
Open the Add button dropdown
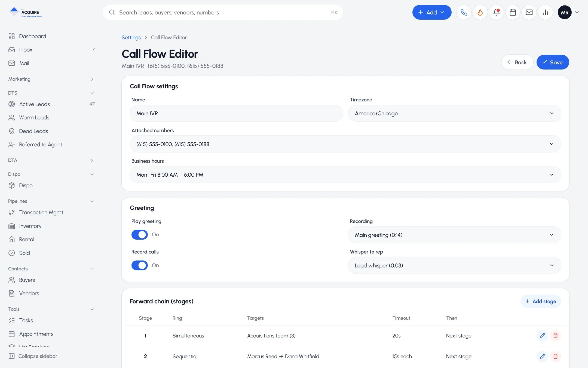[432, 12]
